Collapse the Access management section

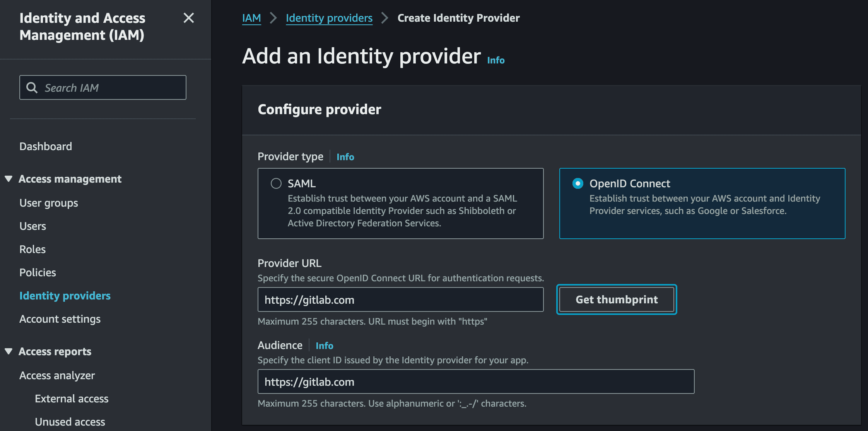click(9, 179)
